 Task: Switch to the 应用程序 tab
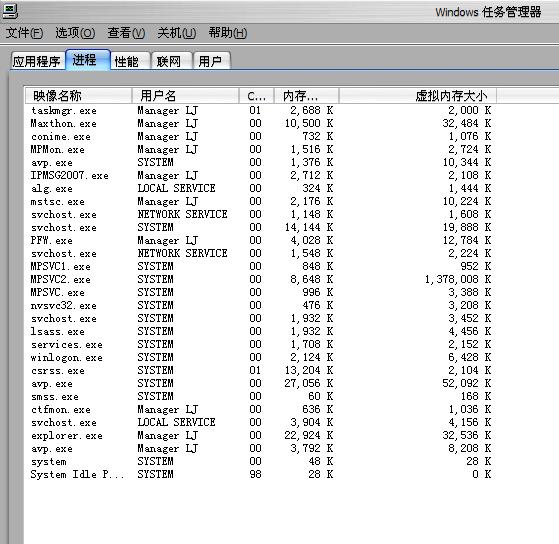pos(37,61)
